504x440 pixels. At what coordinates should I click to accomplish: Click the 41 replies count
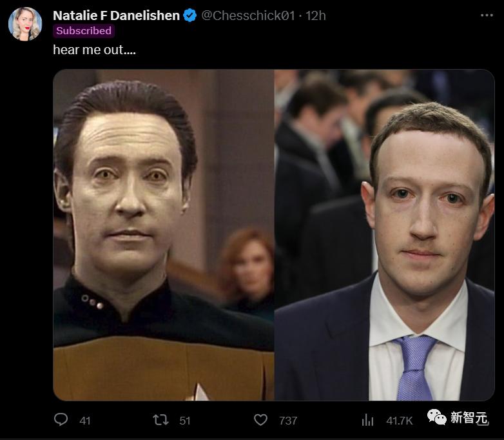coord(85,421)
